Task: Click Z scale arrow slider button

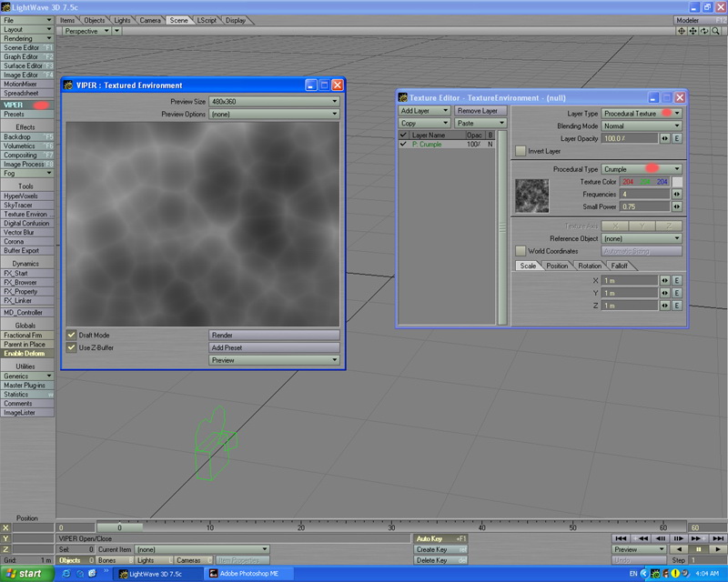Action: 665,306
